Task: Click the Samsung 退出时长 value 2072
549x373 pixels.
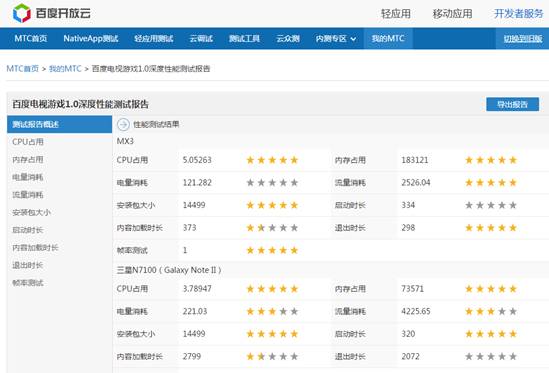Action: click(410, 357)
